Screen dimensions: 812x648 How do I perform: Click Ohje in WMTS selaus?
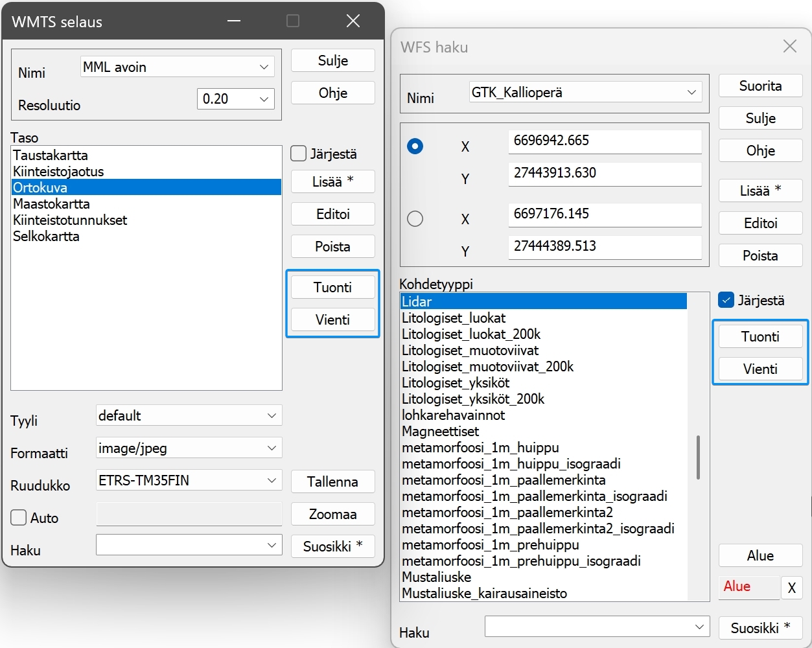click(333, 93)
